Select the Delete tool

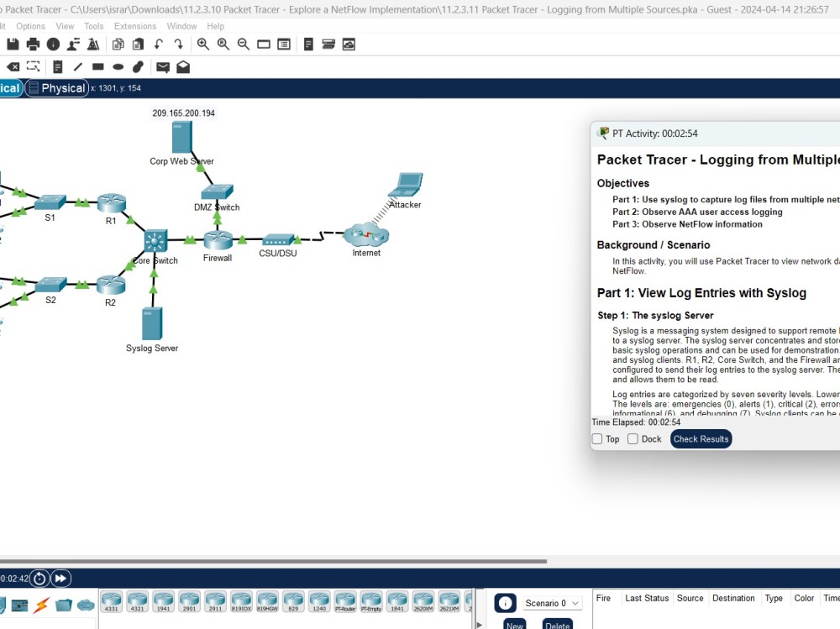tap(13, 66)
